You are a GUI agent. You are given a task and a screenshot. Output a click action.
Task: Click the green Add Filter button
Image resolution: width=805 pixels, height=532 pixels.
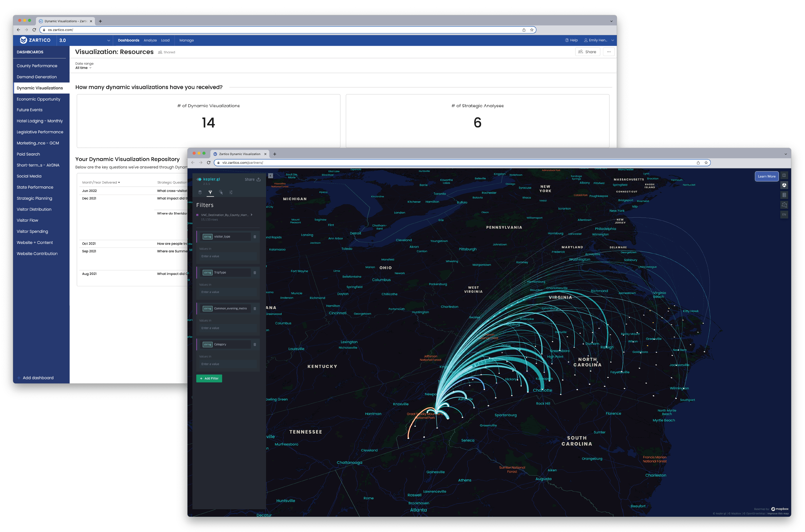coord(209,379)
